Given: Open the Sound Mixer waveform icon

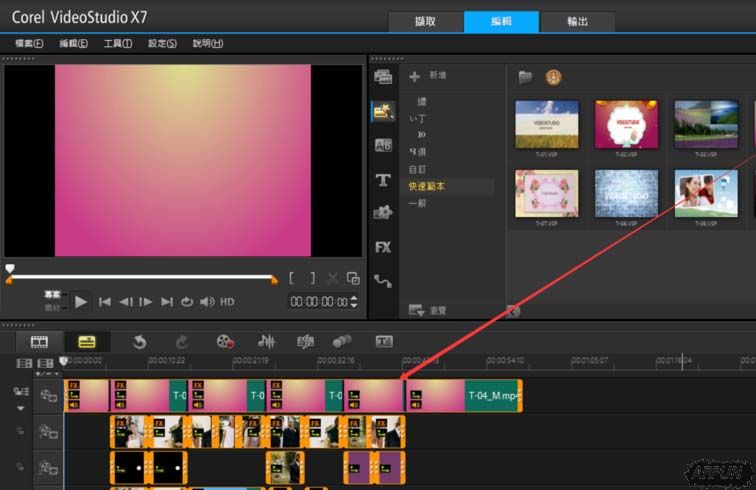Looking at the screenshot, I should click(267, 342).
